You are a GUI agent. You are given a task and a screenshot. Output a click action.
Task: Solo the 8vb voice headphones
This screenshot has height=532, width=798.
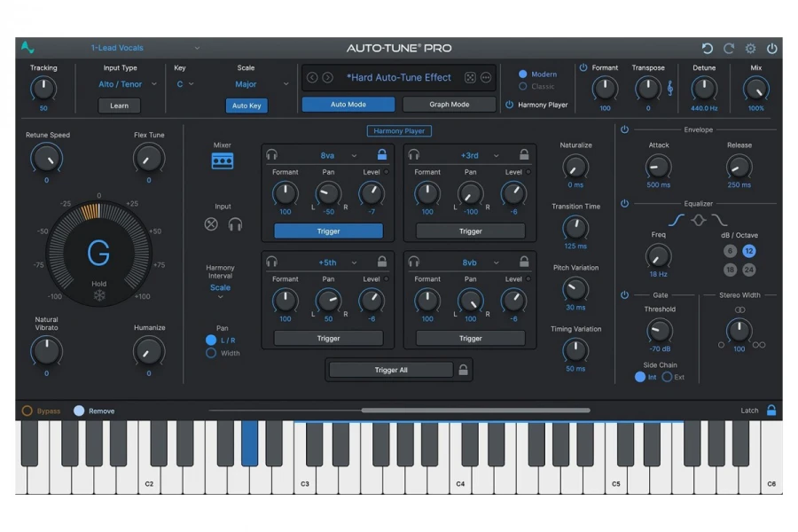pyautogui.click(x=414, y=262)
